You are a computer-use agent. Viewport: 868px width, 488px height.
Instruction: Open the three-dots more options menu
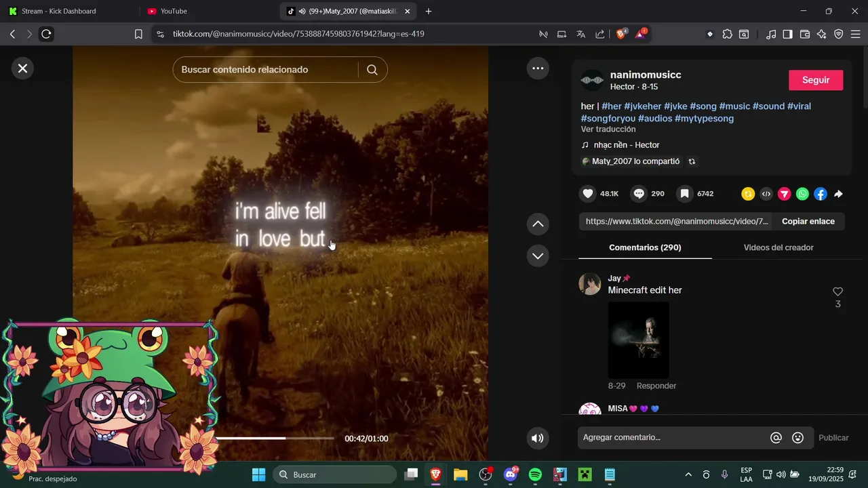pos(538,68)
